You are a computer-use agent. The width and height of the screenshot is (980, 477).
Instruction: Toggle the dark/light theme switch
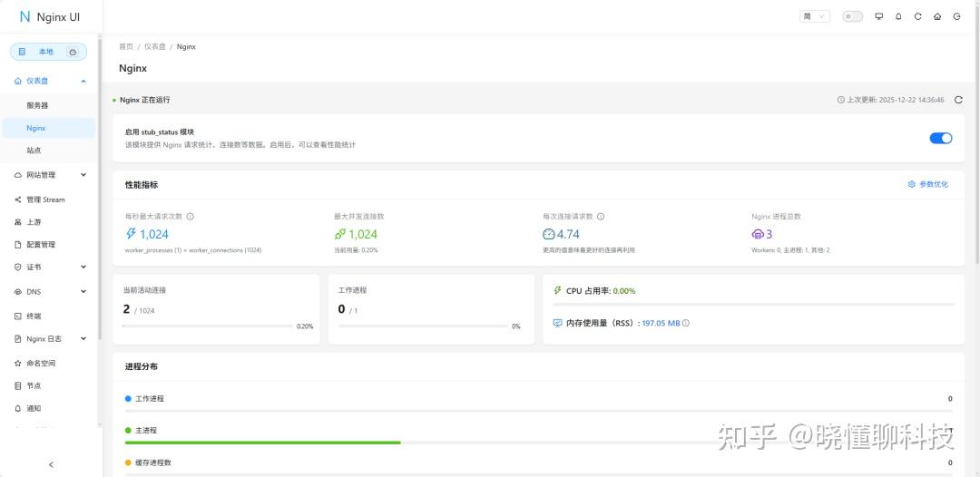[852, 17]
